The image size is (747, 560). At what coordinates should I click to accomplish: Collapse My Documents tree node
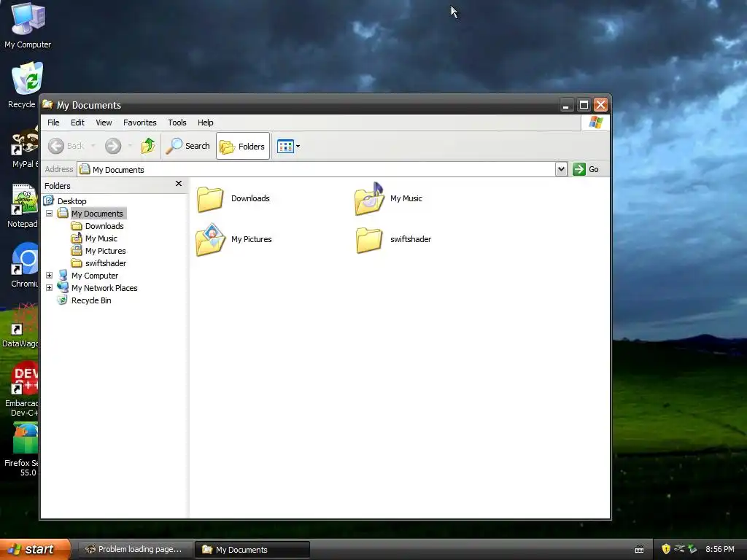point(49,214)
